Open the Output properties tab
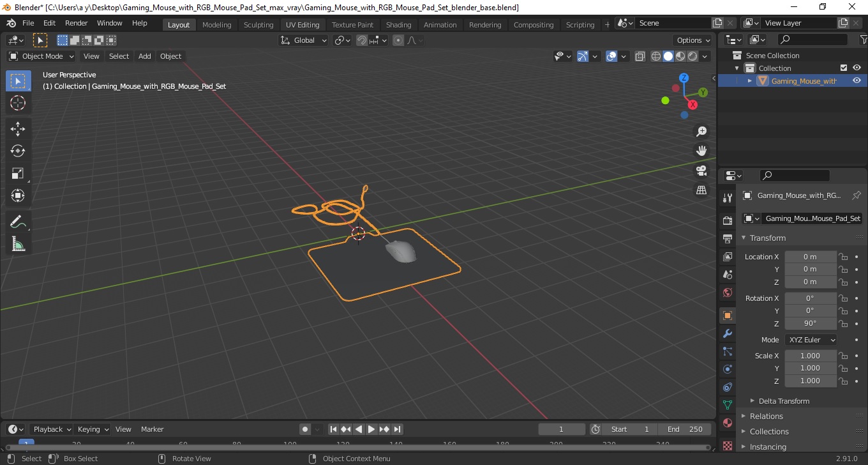 (728, 239)
